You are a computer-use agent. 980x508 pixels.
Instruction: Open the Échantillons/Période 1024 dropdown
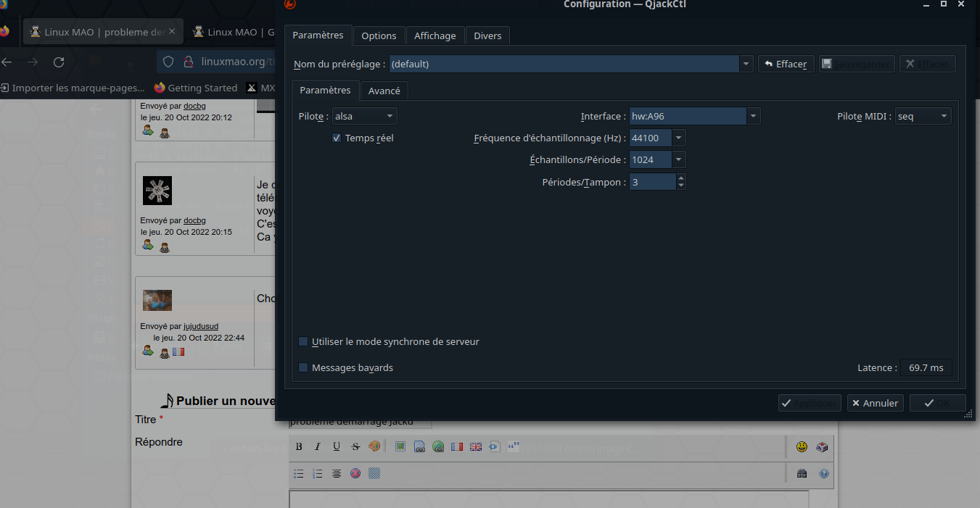click(679, 159)
